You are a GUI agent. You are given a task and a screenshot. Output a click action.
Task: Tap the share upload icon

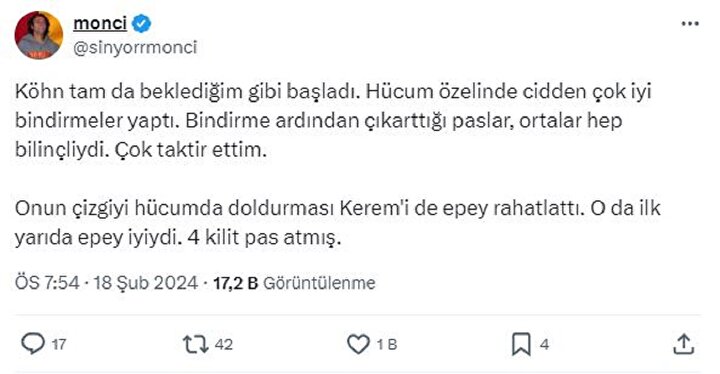coord(683,344)
